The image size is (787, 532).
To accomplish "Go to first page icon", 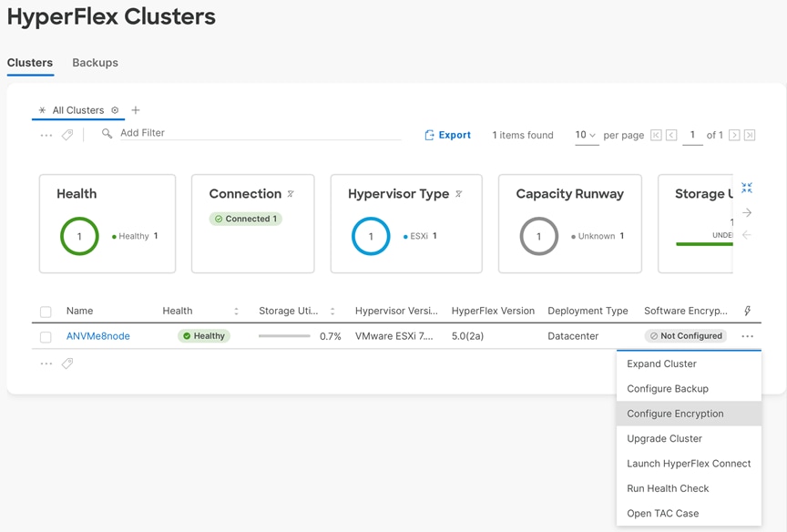I will [x=656, y=135].
